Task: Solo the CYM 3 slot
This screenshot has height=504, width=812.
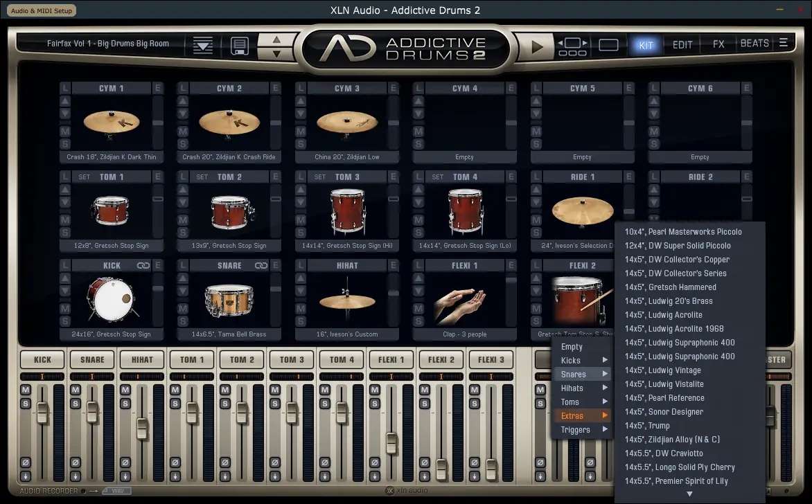Action: point(301,144)
